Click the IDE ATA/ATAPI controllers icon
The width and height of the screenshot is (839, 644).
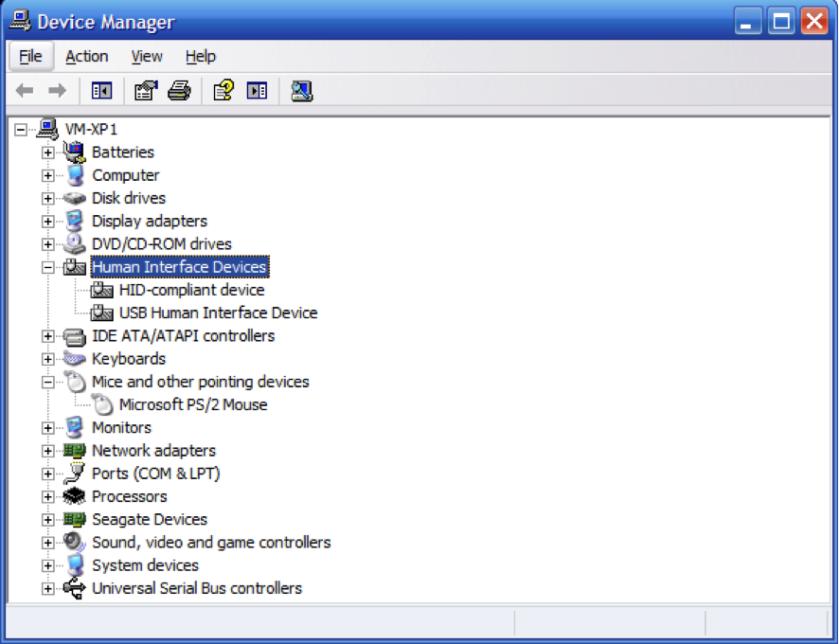(75, 336)
